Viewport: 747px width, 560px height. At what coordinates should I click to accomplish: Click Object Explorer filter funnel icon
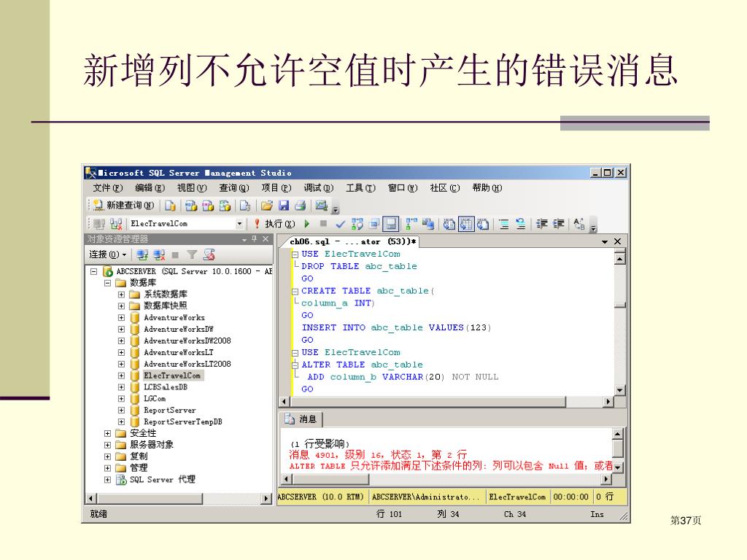click(x=192, y=255)
